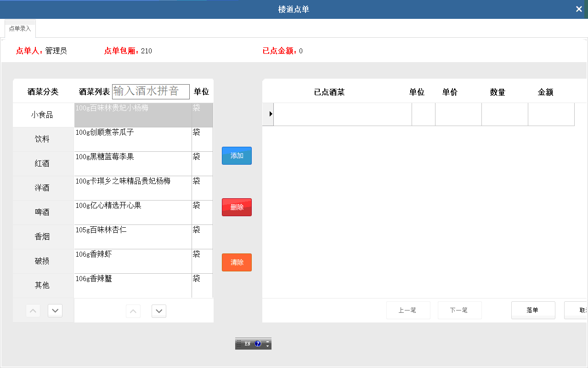This screenshot has height=368, width=588.
Task: Click the orange 清除 button
Action: pyautogui.click(x=237, y=262)
